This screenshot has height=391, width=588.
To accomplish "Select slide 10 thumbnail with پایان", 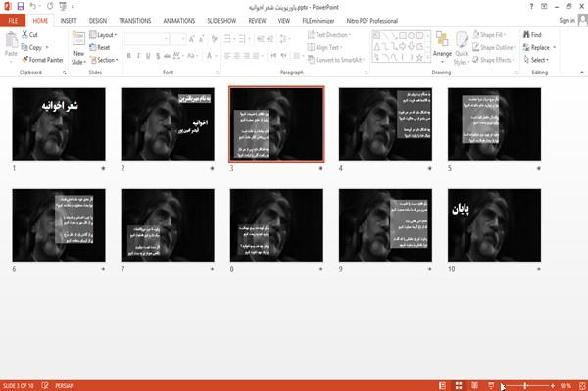I will click(x=494, y=225).
